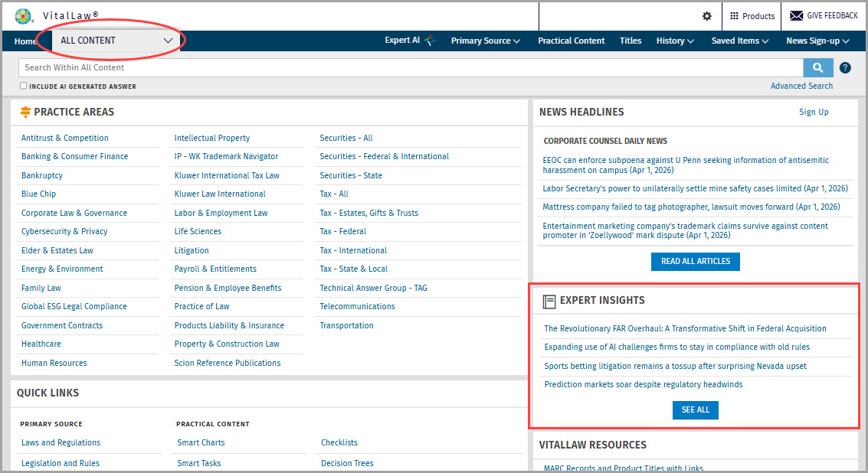Expand the Primary Source menu
The height and width of the screenshot is (473, 868).
tap(486, 41)
